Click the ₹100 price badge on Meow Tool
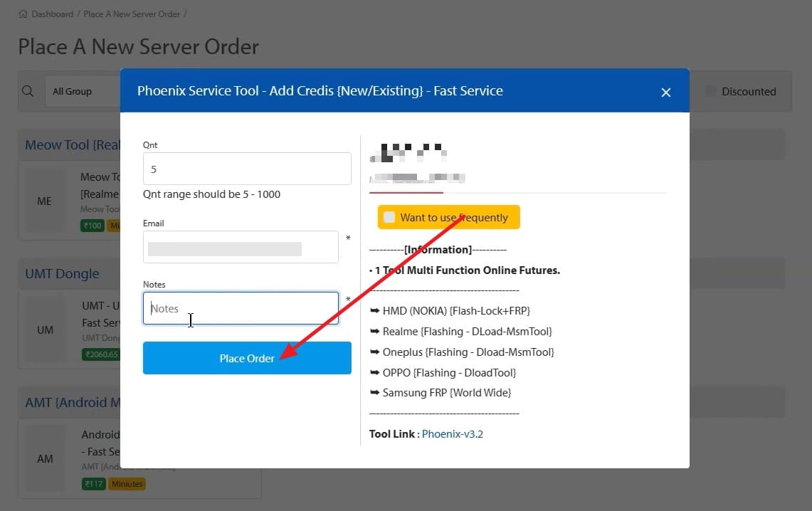The width and height of the screenshot is (812, 511). pos(92,225)
